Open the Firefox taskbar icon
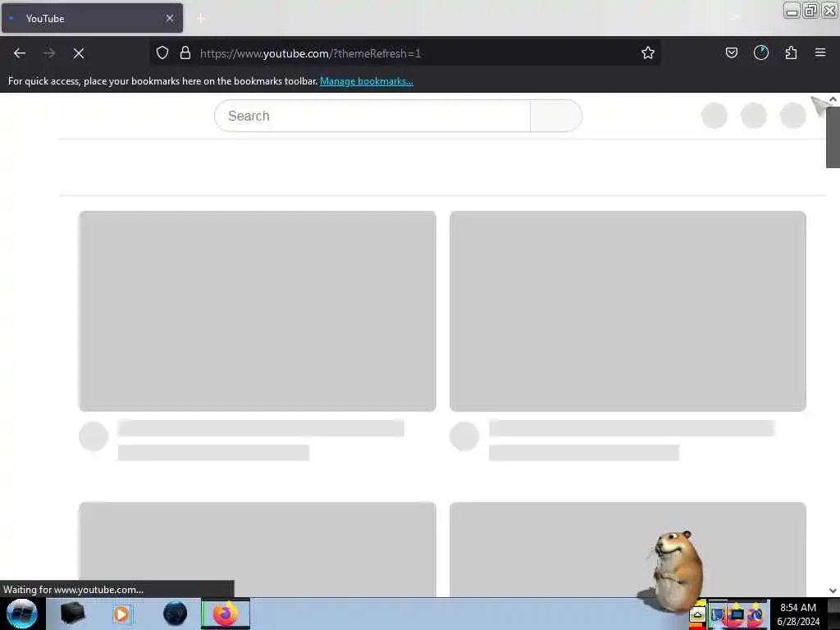 point(226,614)
